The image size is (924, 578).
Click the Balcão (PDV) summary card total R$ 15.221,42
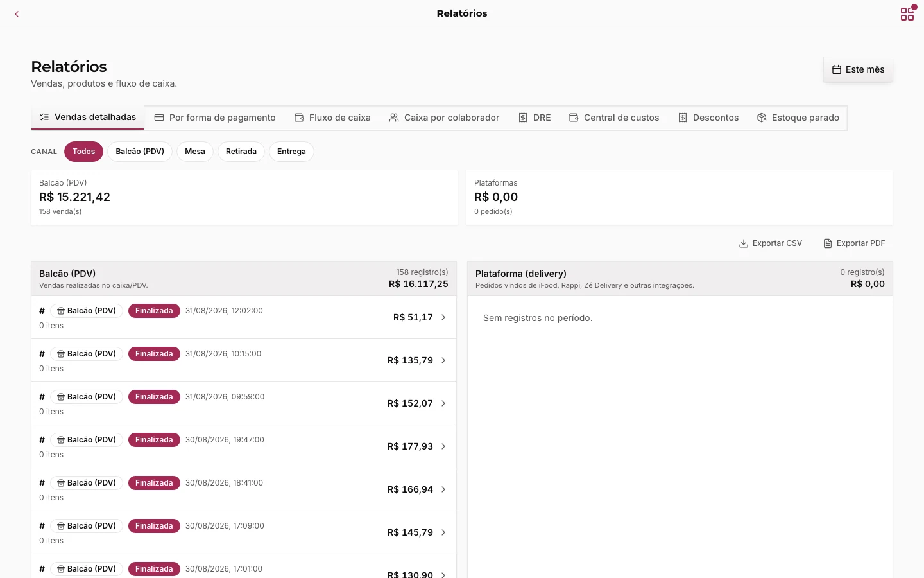(74, 197)
